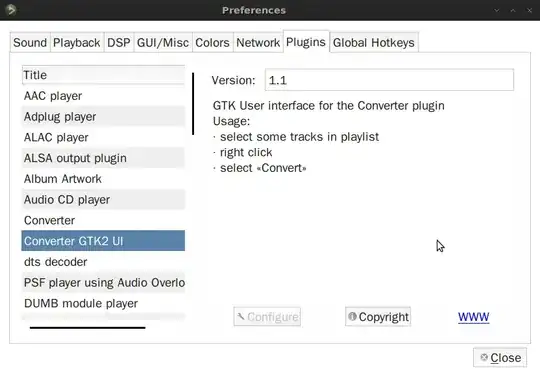The image size is (540, 380).
Task: Choose the ALSA output plugin entry
Action: pos(103,158)
